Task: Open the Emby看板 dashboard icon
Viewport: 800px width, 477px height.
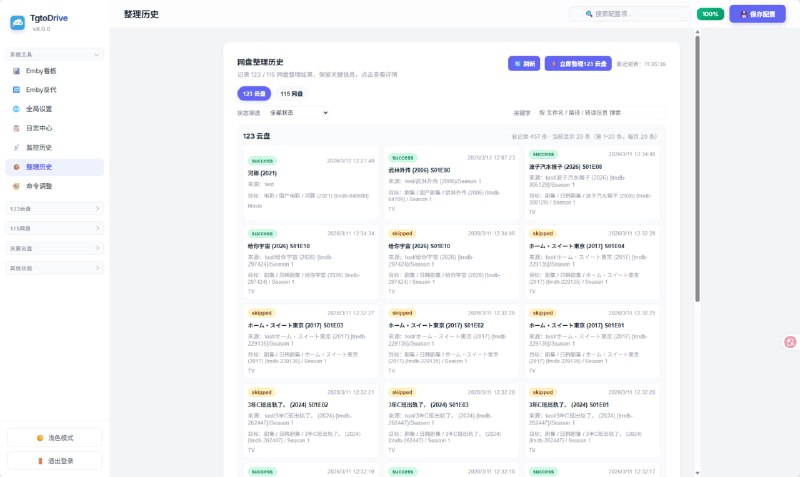Action: (x=16, y=71)
